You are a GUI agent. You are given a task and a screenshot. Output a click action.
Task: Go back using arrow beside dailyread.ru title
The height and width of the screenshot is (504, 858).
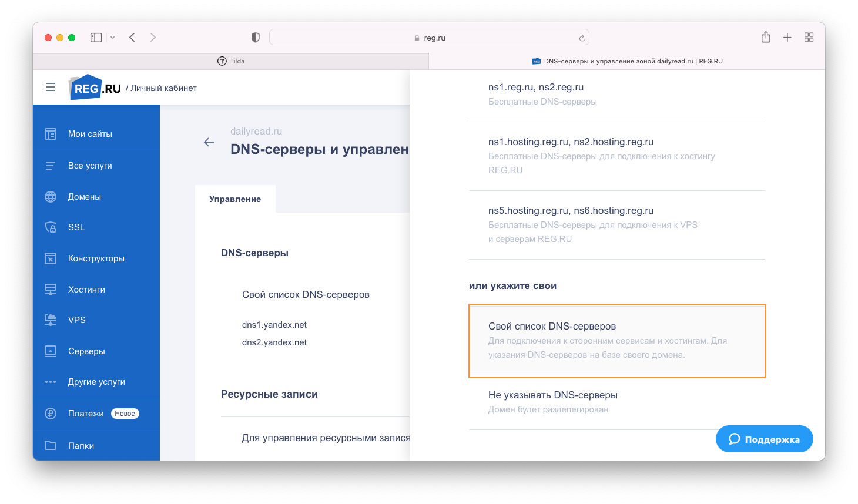209,142
